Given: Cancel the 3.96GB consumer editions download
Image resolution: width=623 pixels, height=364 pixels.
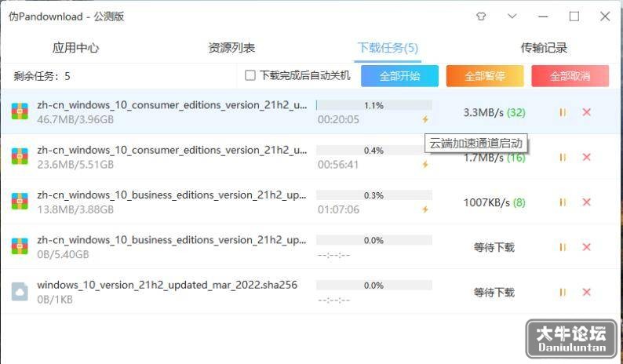Looking at the screenshot, I should (x=586, y=112).
